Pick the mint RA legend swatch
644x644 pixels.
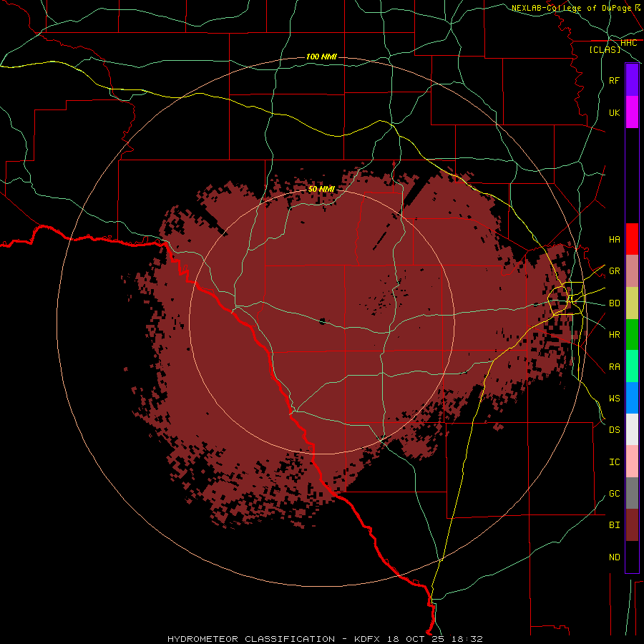click(632, 366)
